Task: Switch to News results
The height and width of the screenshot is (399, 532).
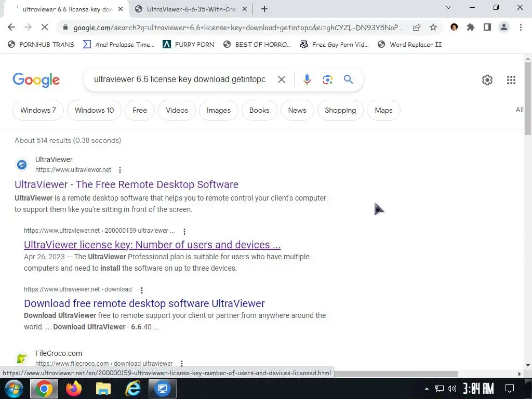Action: pos(297,110)
